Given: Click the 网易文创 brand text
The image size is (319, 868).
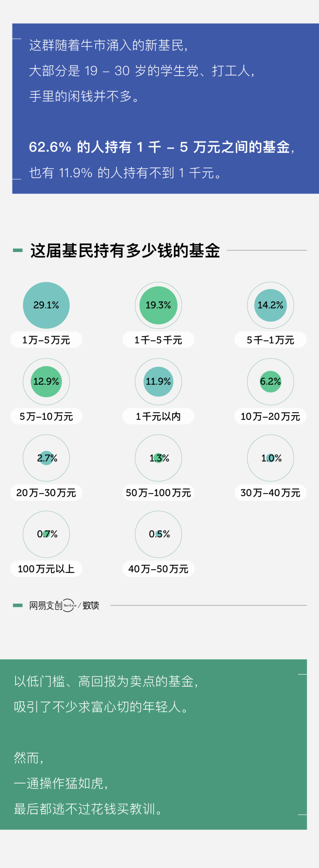Looking at the screenshot, I should coord(45,605).
